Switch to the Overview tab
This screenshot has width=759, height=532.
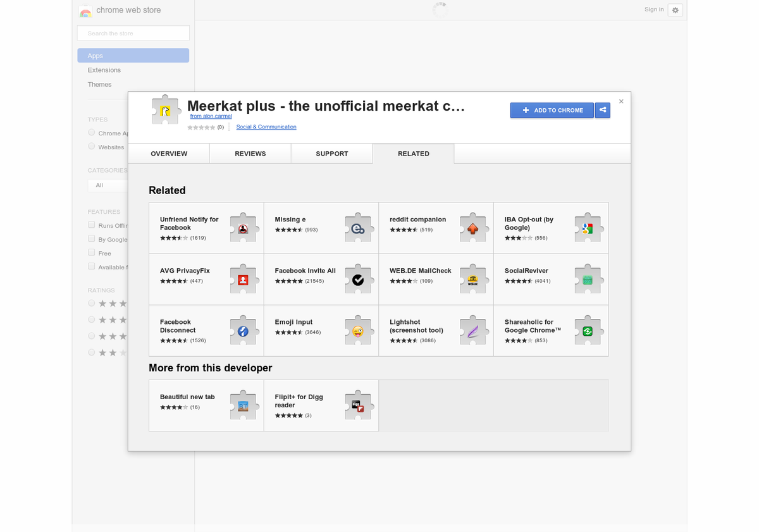pyautogui.click(x=169, y=154)
